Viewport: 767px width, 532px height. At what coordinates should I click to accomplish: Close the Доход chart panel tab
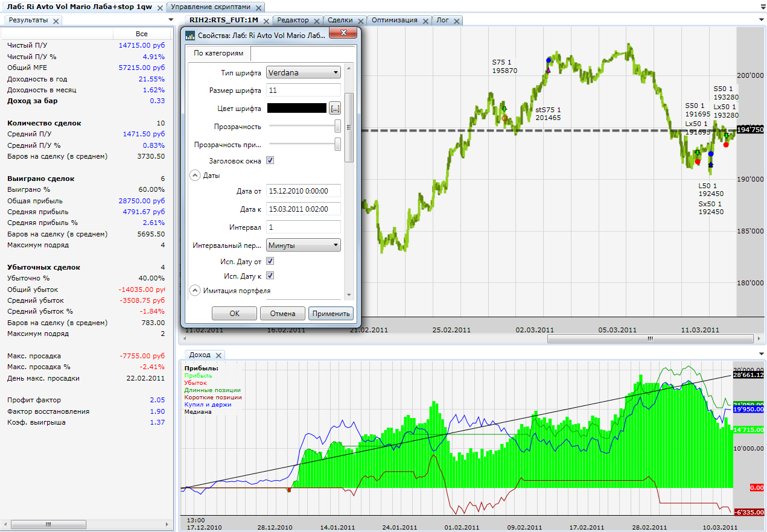coord(218,355)
